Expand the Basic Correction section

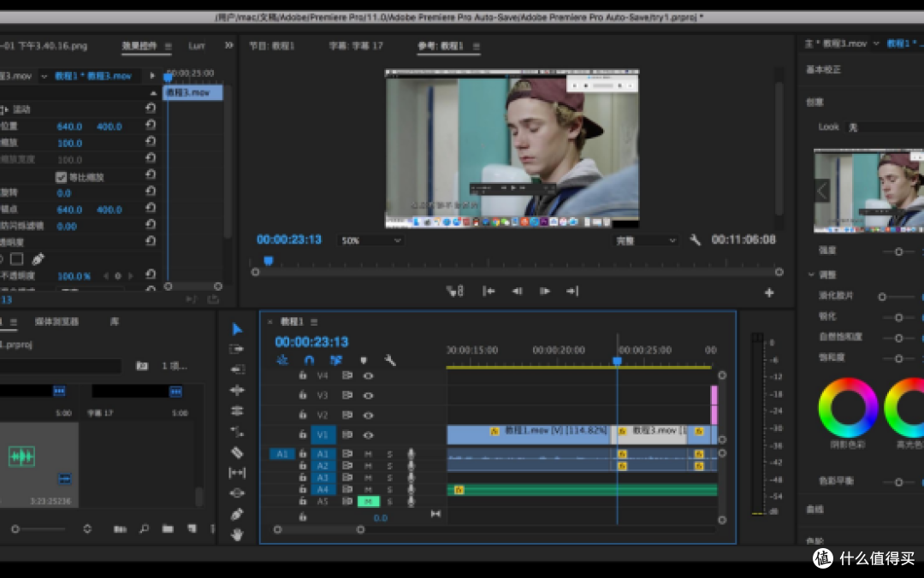[x=823, y=69]
